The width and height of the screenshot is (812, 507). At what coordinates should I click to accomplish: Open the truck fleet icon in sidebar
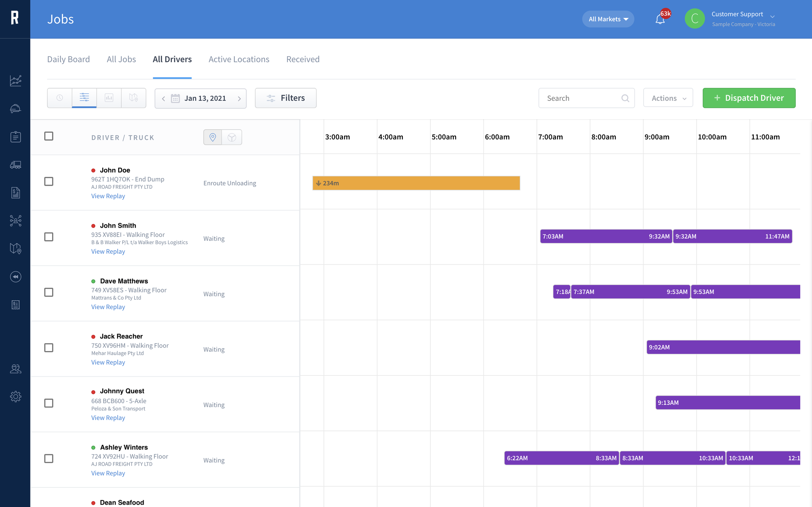tap(16, 165)
